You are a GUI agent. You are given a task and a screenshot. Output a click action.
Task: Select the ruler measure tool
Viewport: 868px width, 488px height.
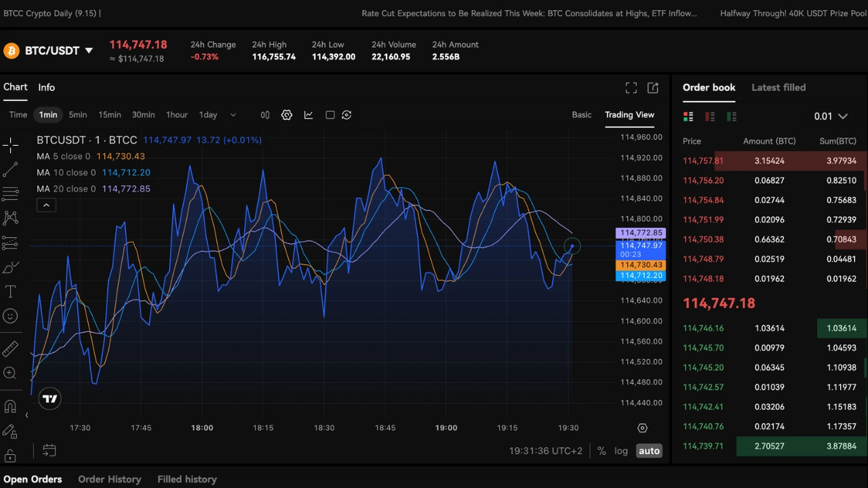pos(10,349)
